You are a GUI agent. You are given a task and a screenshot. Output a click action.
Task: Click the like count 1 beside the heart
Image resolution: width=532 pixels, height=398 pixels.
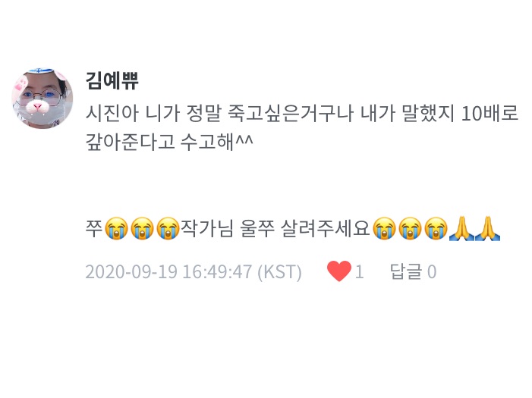tap(359, 272)
